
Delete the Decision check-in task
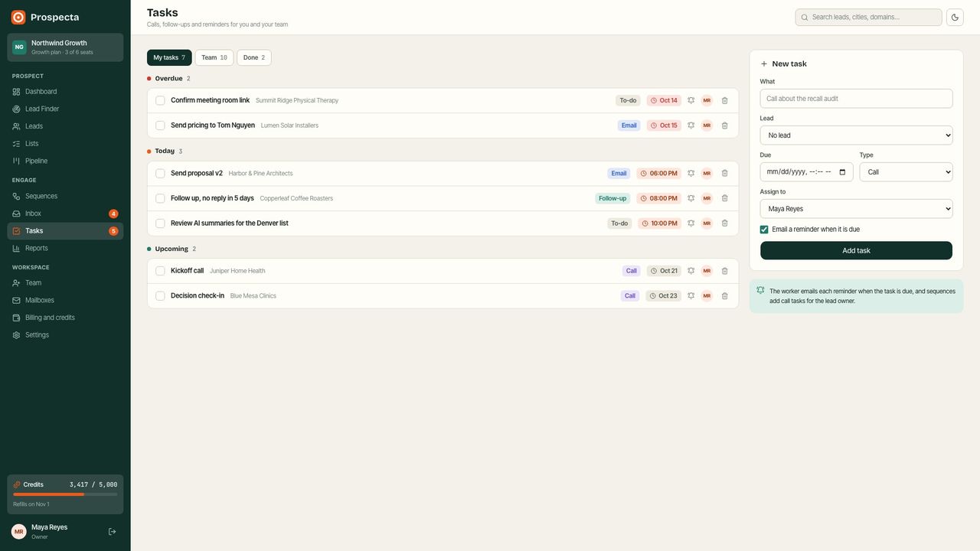[x=724, y=295]
